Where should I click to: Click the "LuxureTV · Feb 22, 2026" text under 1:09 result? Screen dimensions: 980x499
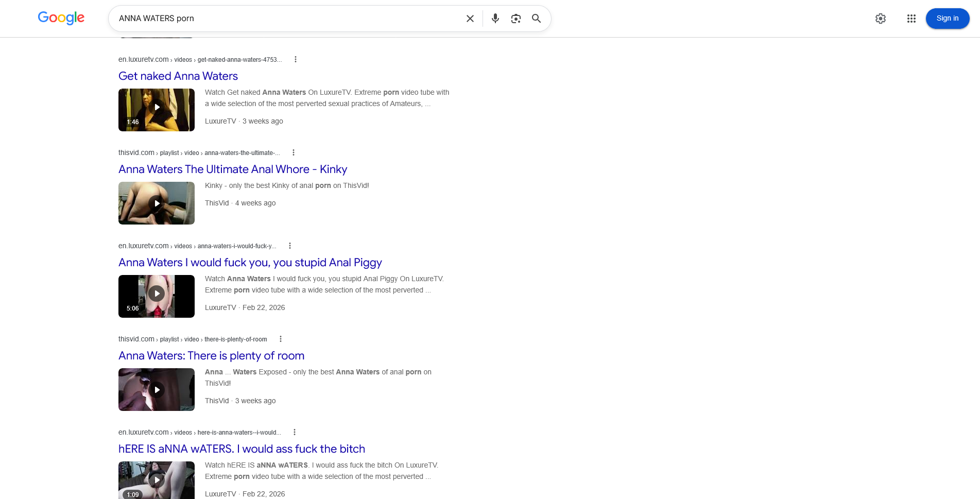coord(245,494)
